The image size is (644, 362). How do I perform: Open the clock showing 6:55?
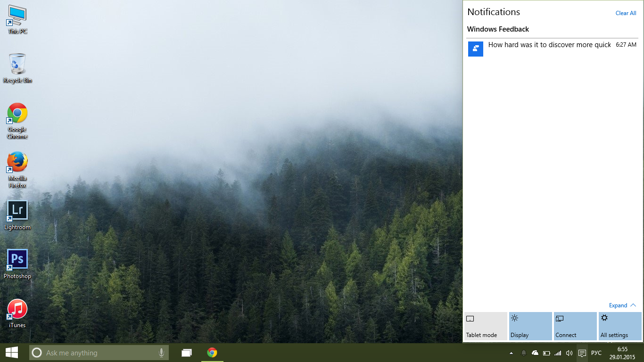622,353
